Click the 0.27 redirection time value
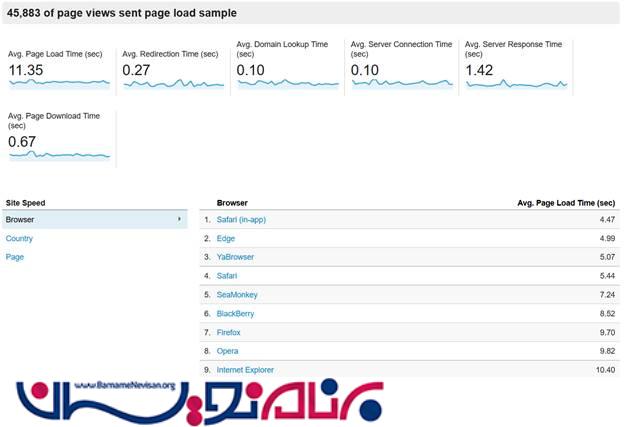This screenshot has width=625, height=427. click(x=136, y=70)
